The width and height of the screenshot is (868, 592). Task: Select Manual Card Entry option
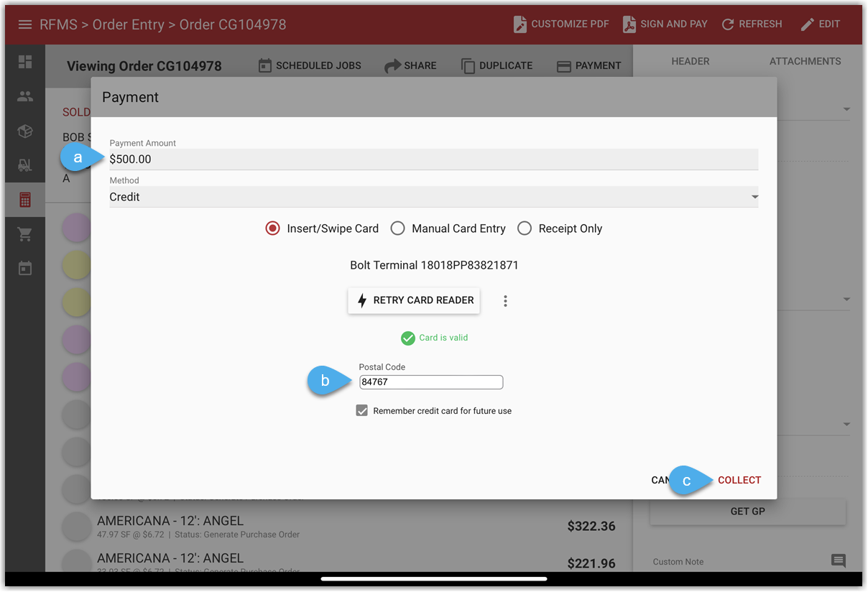tap(448, 228)
